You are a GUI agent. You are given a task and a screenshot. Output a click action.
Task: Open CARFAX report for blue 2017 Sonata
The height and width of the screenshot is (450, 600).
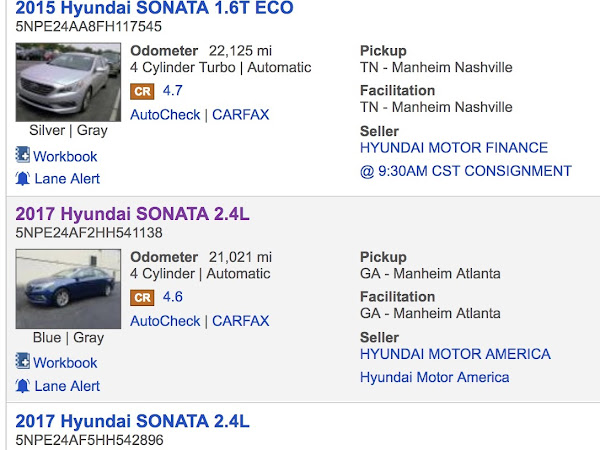pyautogui.click(x=240, y=321)
